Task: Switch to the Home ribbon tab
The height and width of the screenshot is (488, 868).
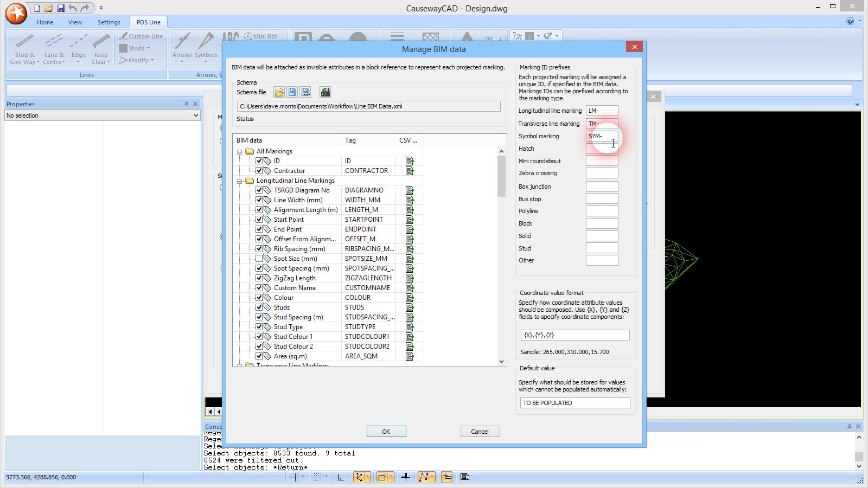Action: point(44,22)
